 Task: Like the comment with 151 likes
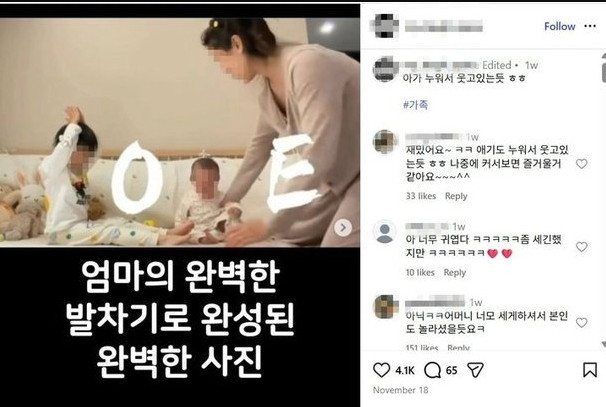[x=582, y=322]
